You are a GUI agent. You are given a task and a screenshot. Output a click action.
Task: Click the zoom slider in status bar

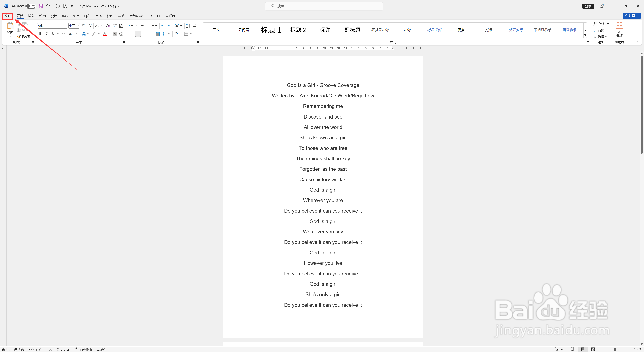pyautogui.click(x=615, y=349)
